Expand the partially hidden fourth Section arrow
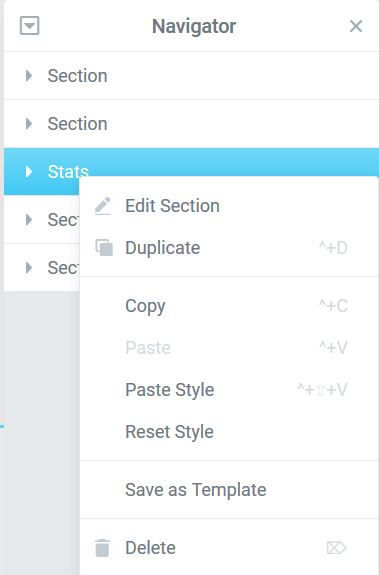 tap(29, 220)
